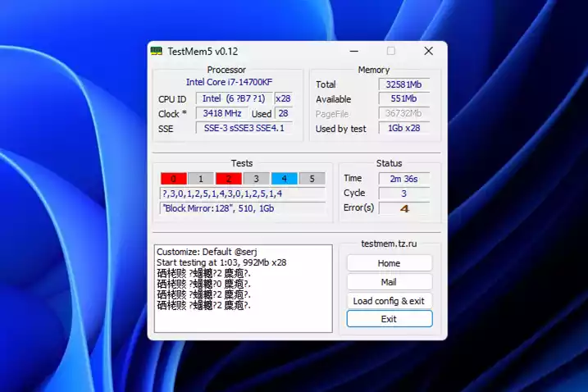588x392 pixels.
Task: Click the TestMem5 v0.12 title text
Action: (203, 52)
